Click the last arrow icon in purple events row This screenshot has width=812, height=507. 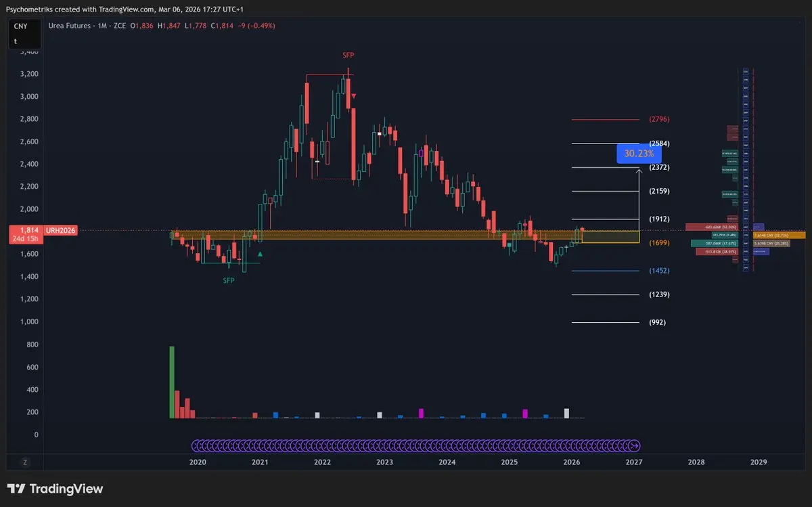tap(634, 445)
